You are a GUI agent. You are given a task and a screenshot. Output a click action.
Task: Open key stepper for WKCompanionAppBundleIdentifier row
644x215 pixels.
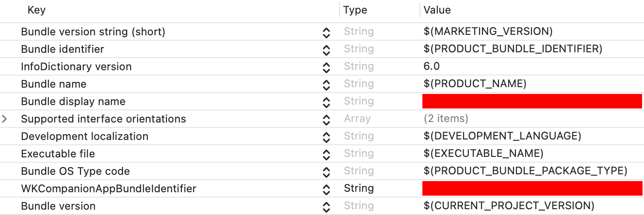click(x=326, y=189)
